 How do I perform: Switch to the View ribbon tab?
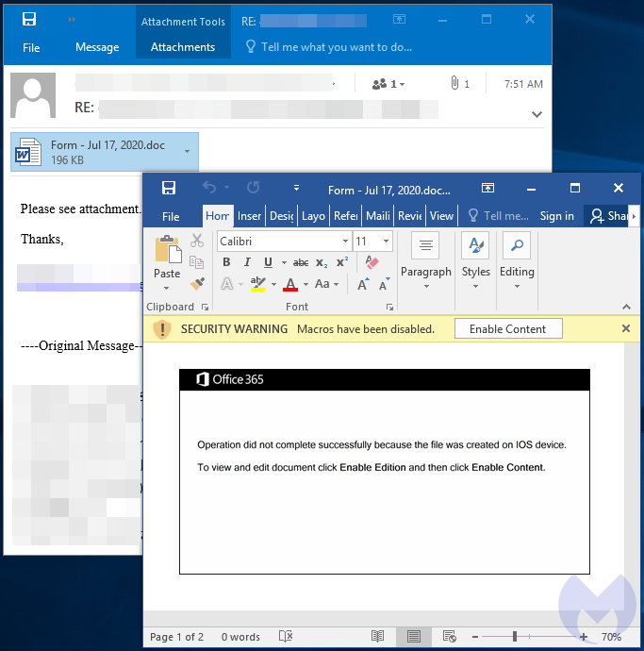click(441, 216)
